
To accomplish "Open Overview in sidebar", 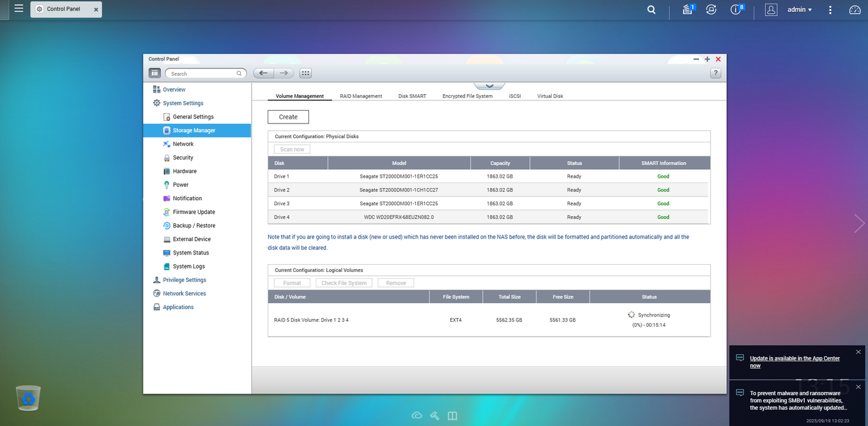I will (x=174, y=89).
